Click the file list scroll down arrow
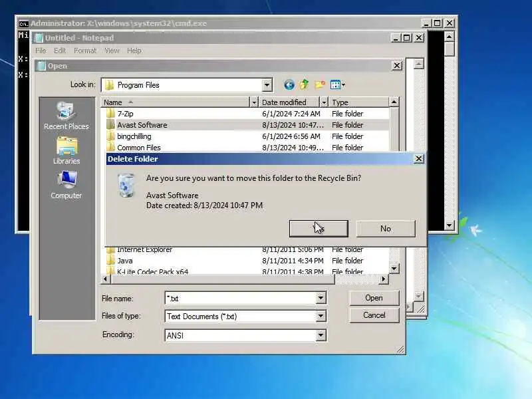 [x=394, y=269]
